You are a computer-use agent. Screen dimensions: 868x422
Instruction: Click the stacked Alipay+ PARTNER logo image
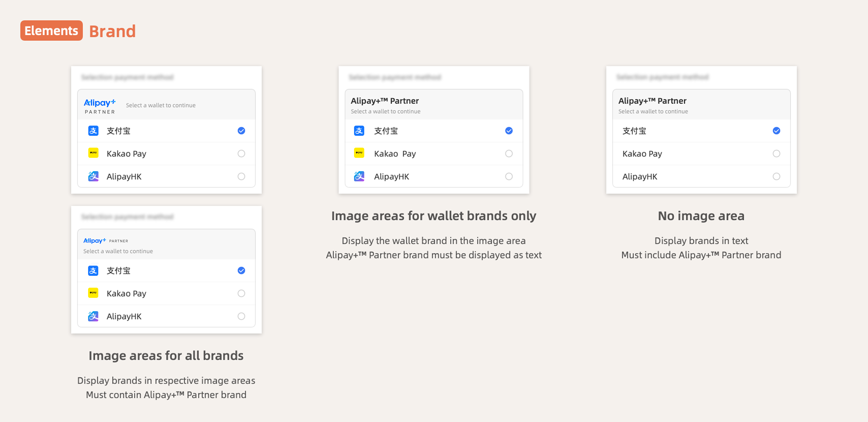99,106
